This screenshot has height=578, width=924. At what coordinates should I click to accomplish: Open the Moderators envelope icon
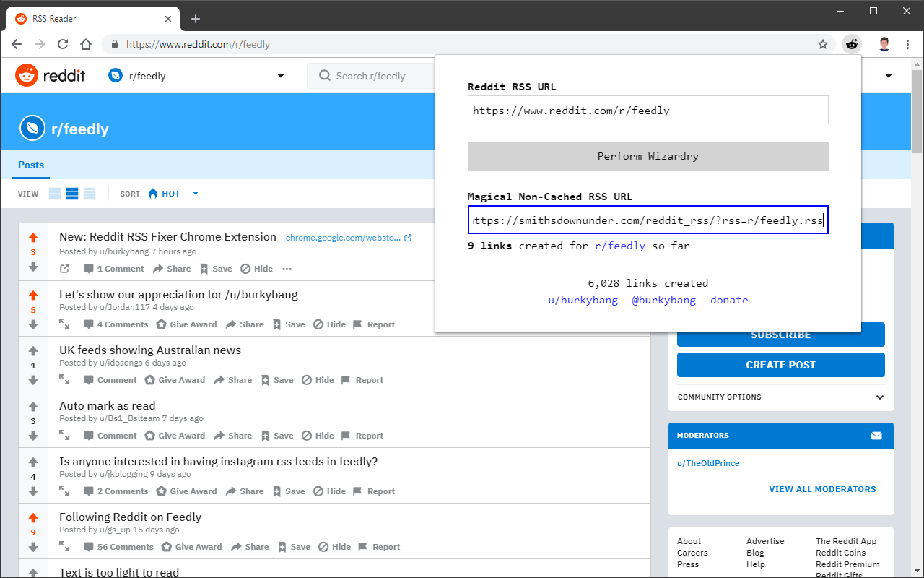(876, 435)
